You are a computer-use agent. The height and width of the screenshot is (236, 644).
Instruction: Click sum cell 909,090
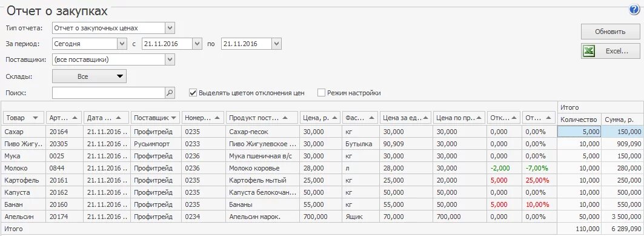click(x=622, y=144)
